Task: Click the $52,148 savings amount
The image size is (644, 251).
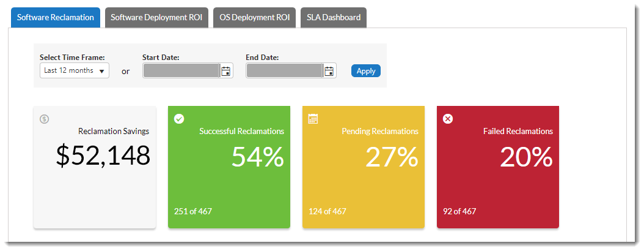Action: (103, 157)
